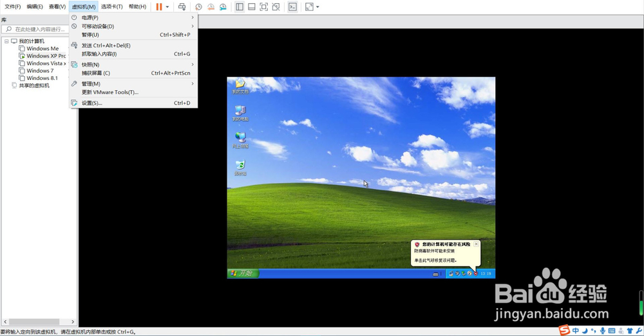This screenshot has width=644, height=336.
Task: Click the XP 开始 start button
Action: (243, 273)
